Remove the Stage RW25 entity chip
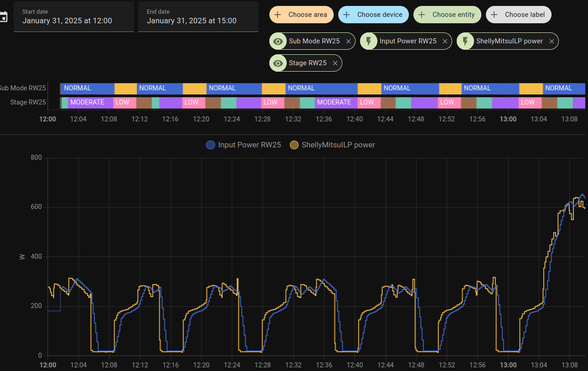 pos(335,63)
